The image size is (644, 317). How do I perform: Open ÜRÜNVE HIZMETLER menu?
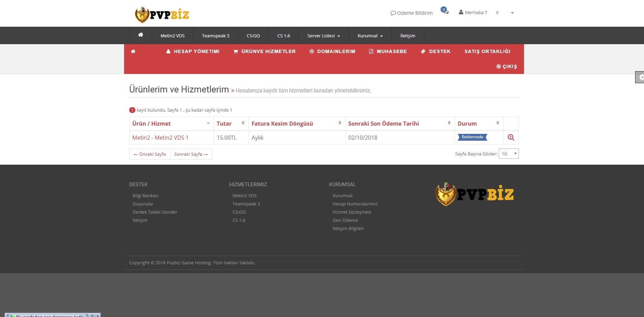pyautogui.click(x=265, y=51)
